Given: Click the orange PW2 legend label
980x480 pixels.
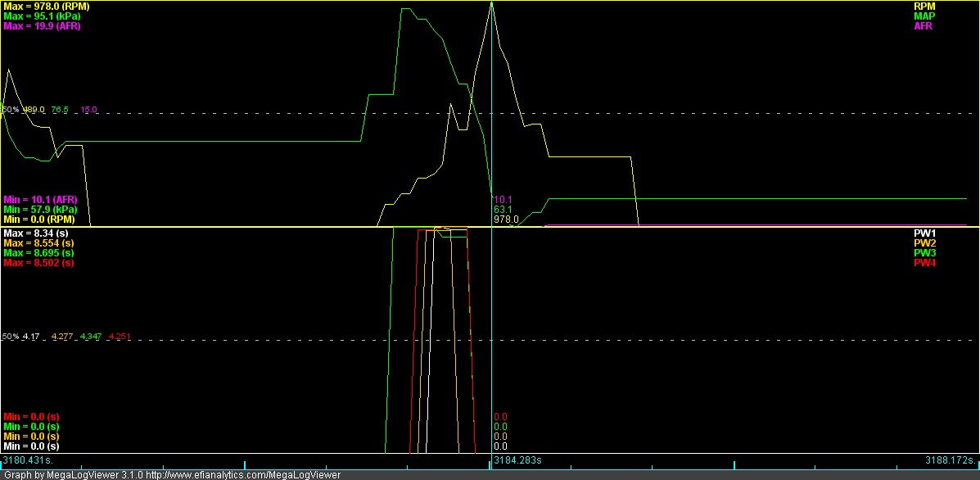Looking at the screenshot, I should tap(924, 243).
